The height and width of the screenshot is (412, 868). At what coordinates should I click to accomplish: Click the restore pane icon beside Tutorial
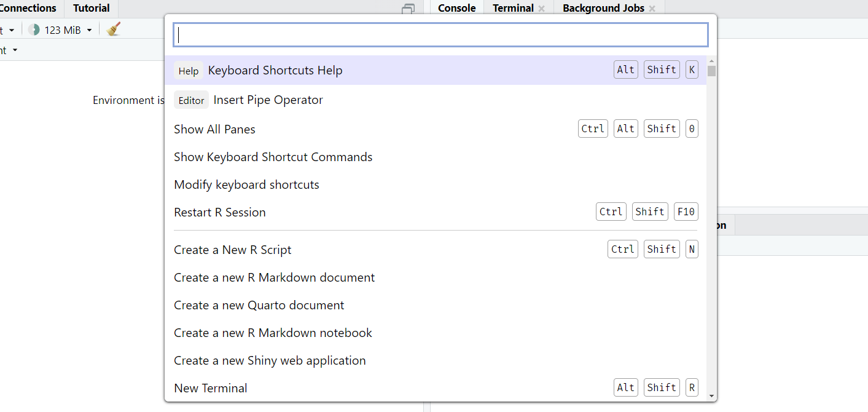coord(408,9)
